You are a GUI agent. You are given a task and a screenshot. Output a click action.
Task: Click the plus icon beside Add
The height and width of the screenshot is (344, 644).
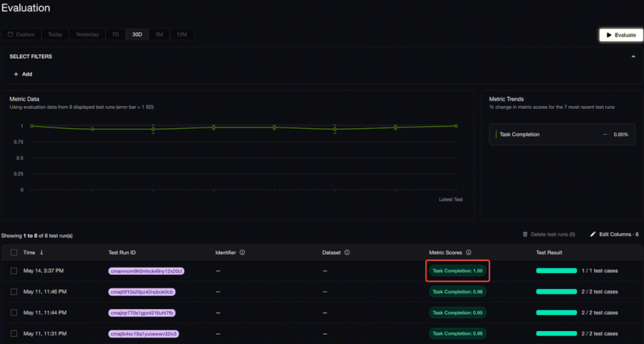click(16, 75)
